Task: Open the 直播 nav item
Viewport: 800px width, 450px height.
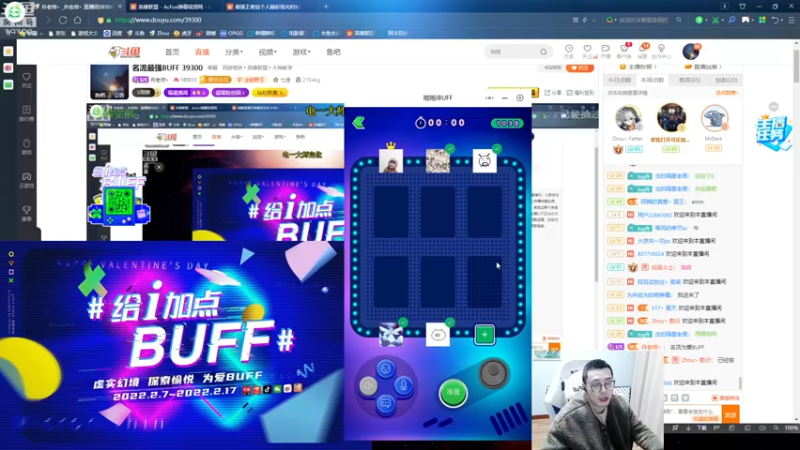Action: pyautogui.click(x=202, y=52)
